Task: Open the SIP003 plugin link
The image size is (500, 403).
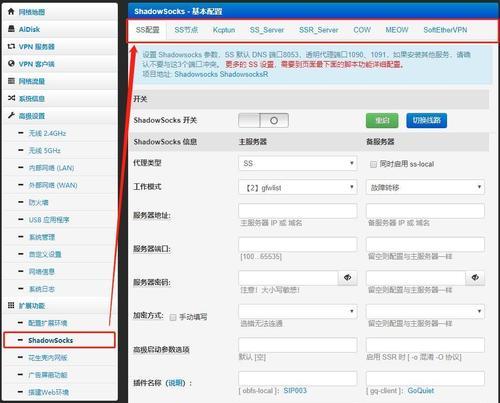Action: coord(295,390)
